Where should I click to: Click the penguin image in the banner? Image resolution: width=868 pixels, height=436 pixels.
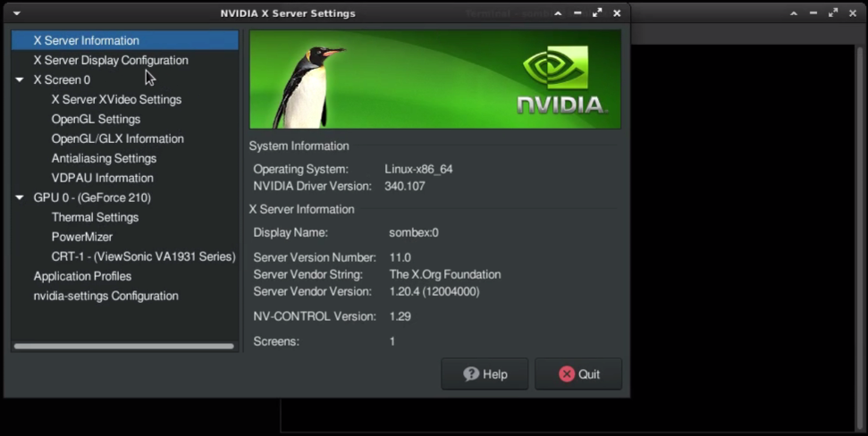tap(309, 87)
